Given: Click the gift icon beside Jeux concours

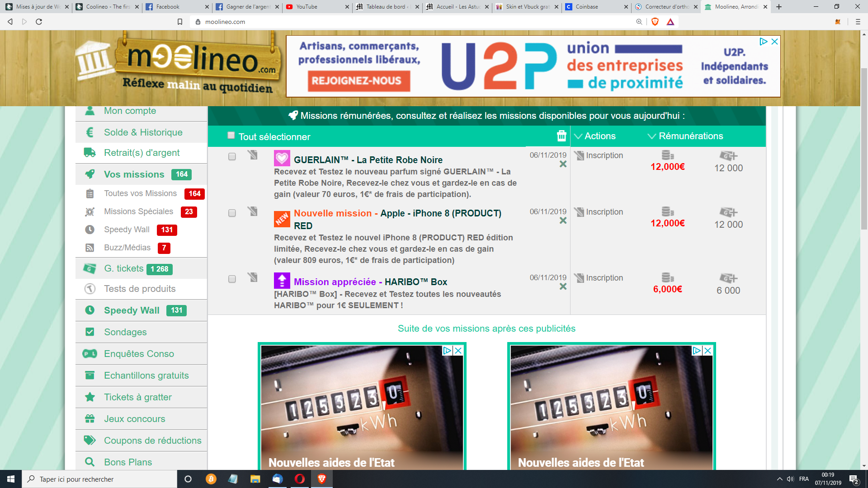Looking at the screenshot, I should [x=90, y=419].
